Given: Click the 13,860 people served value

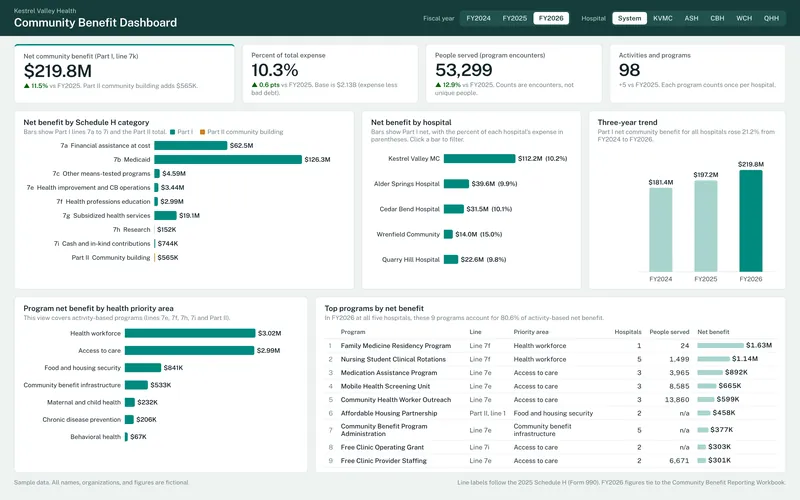Looking at the screenshot, I should coord(677,400).
